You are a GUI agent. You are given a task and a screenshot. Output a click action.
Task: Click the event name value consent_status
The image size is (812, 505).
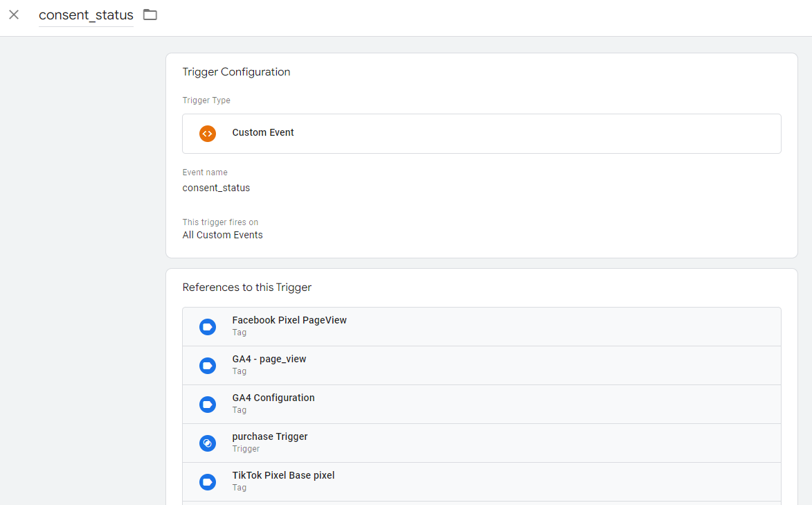click(x=216, y=188)
